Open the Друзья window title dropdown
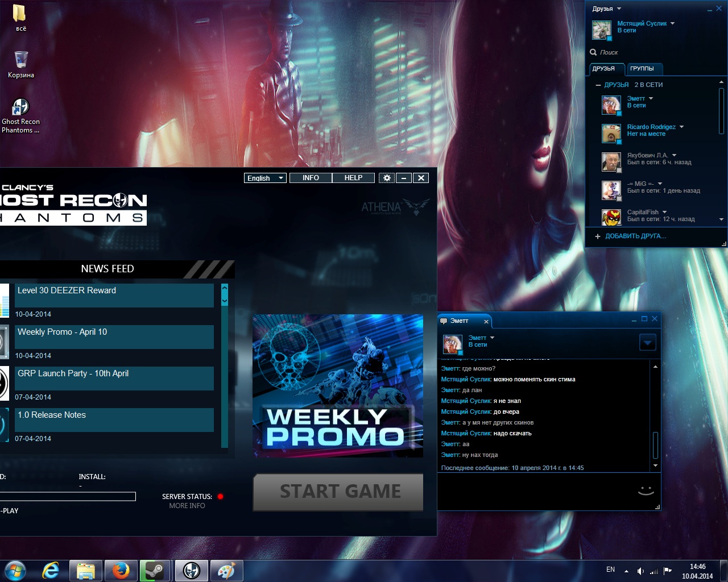Image resolution: width=728 pixels, height=582 pixels. coord(619,9)
